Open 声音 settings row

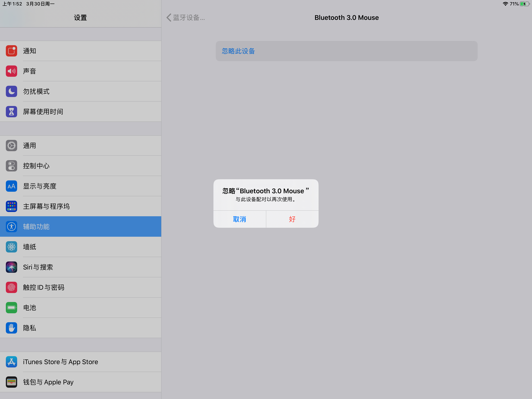[x=81, y=71]
